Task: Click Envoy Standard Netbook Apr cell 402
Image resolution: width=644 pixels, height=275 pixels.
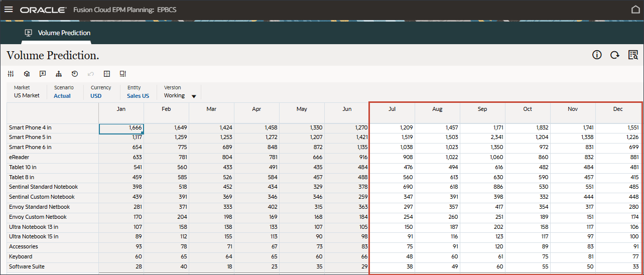Action: 256,207
